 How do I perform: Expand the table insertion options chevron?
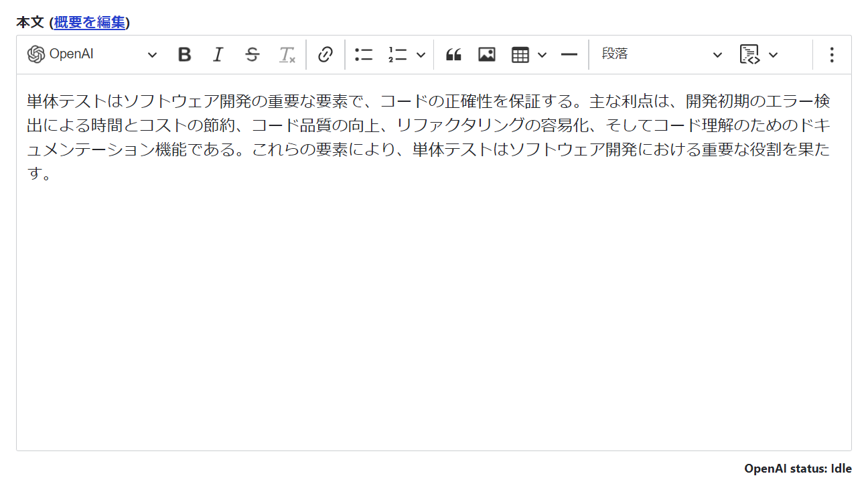pos(541,54)
